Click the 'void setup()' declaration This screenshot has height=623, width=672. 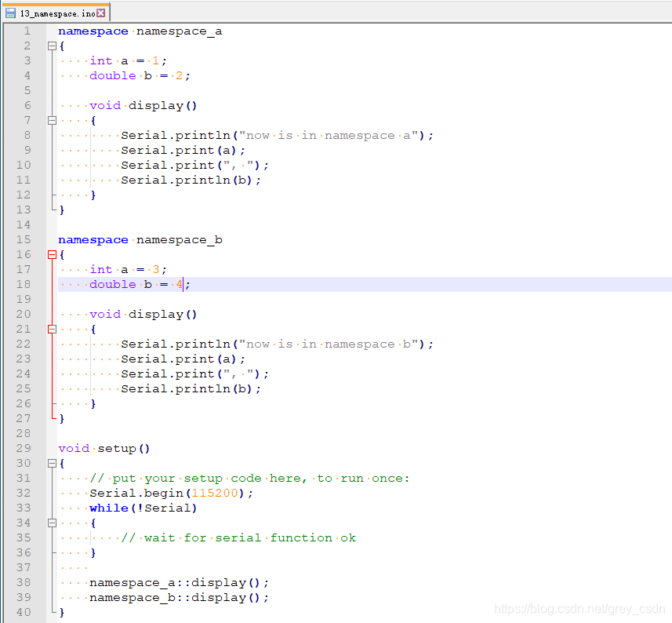(104, 449)
